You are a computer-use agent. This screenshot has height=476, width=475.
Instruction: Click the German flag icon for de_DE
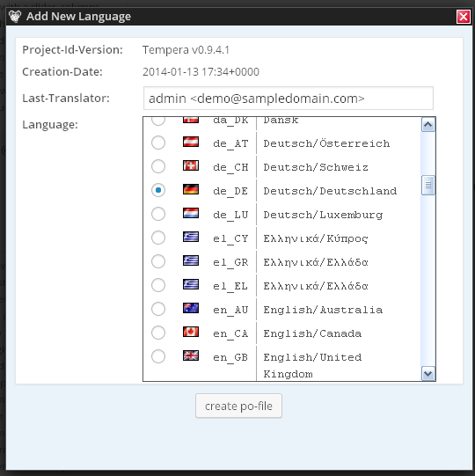click(x=191, y=189)
